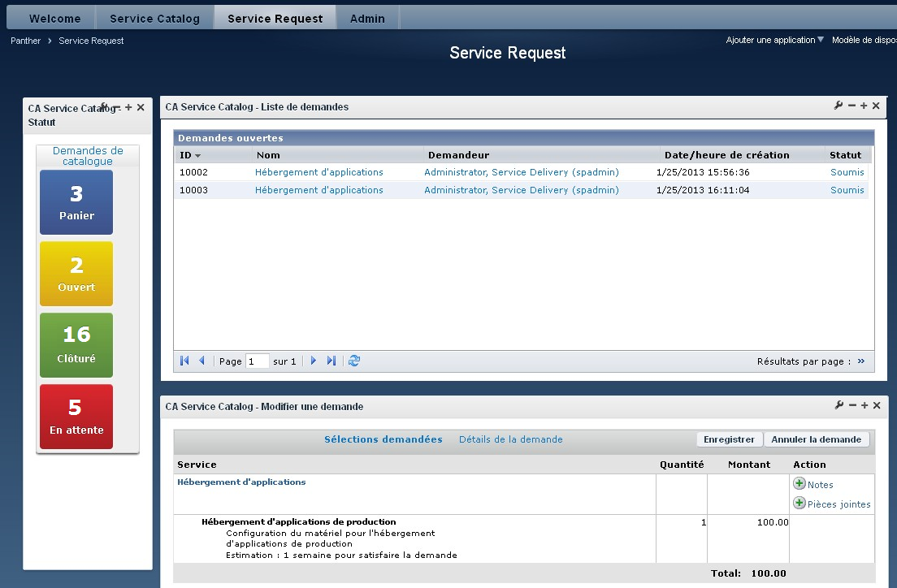Close the CA Service Catalog Statut panel
897x588 pixels.
(141, 107)
